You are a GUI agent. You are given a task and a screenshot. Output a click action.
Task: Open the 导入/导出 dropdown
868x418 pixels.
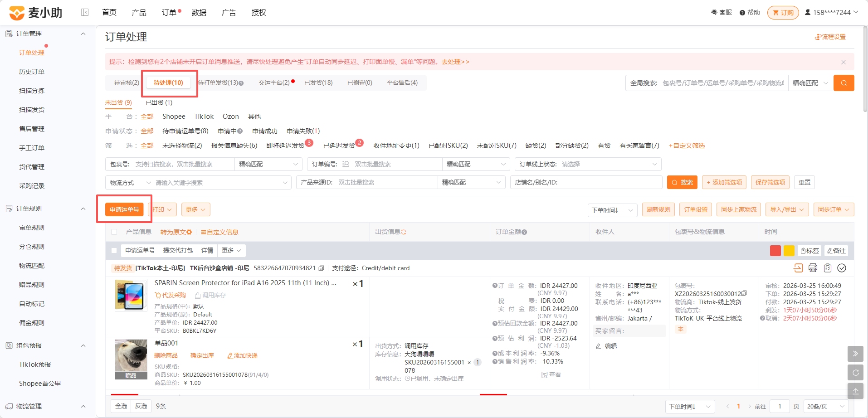[x=787, y=209]
